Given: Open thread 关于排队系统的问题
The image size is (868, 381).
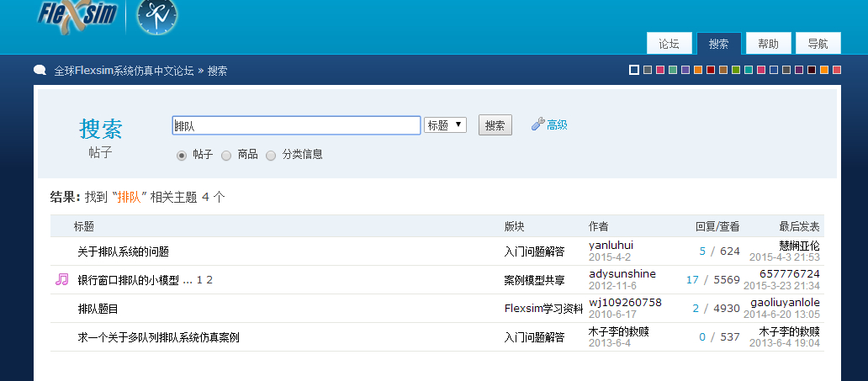Looking at the screenshot, I should click(123, 252).
